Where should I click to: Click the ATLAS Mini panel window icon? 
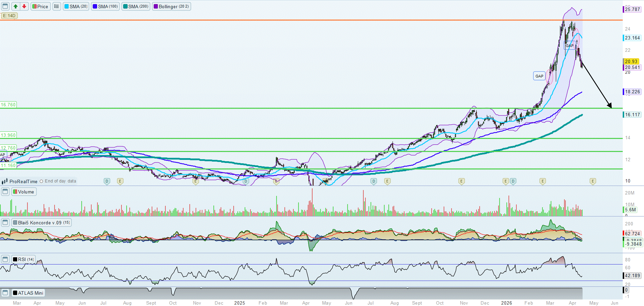point(5,293)
